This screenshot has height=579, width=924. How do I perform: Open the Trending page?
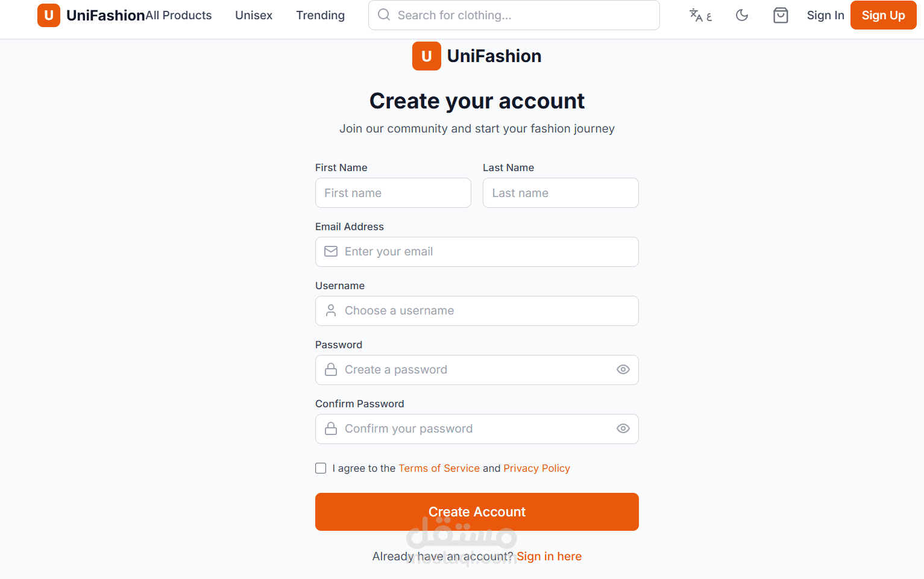[x=320, y=16]
